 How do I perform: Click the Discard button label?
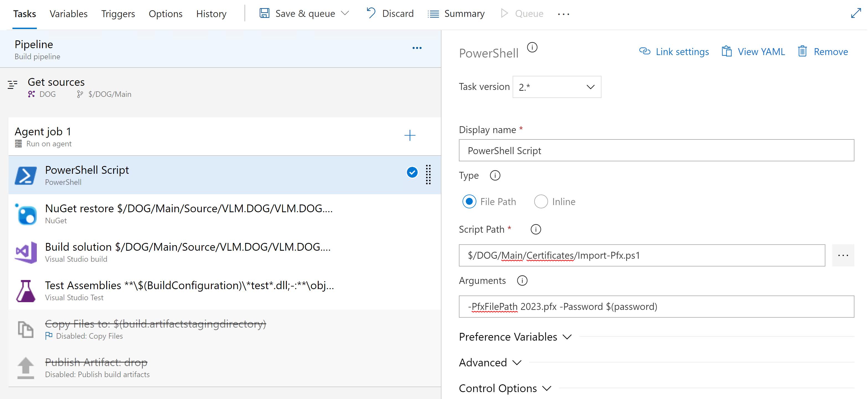click(x=398, y=14)
